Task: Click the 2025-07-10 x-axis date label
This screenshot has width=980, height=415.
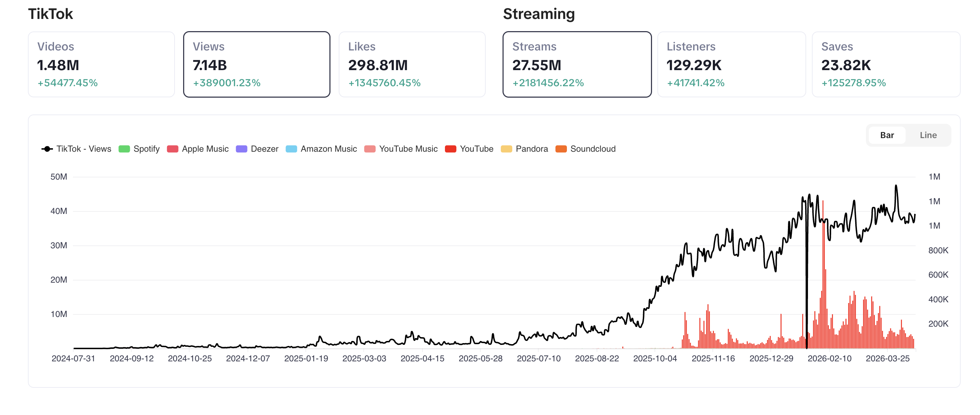Action: tap(538, 358)
